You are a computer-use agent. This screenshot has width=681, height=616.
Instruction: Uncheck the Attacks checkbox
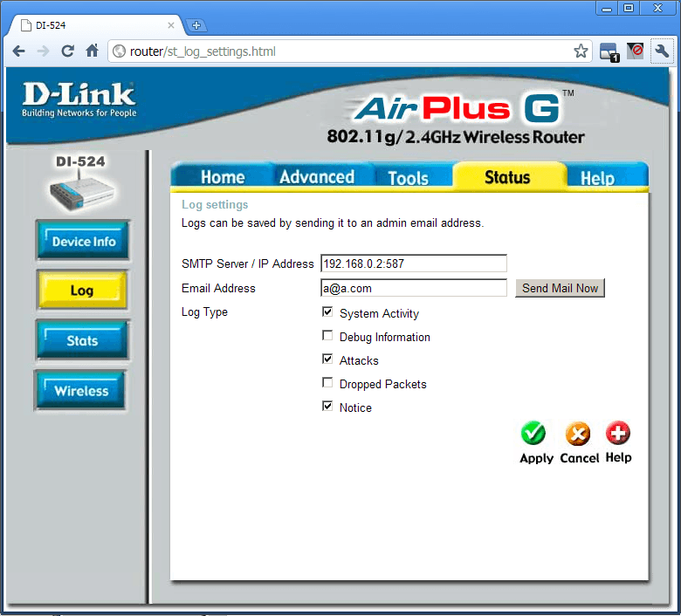(x=327, y=359)
